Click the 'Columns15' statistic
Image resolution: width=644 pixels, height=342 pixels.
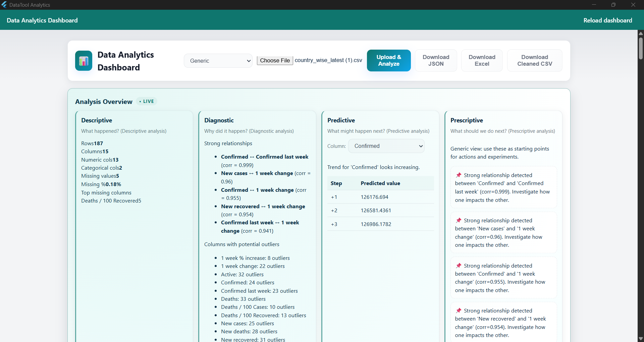click(95, 151)
